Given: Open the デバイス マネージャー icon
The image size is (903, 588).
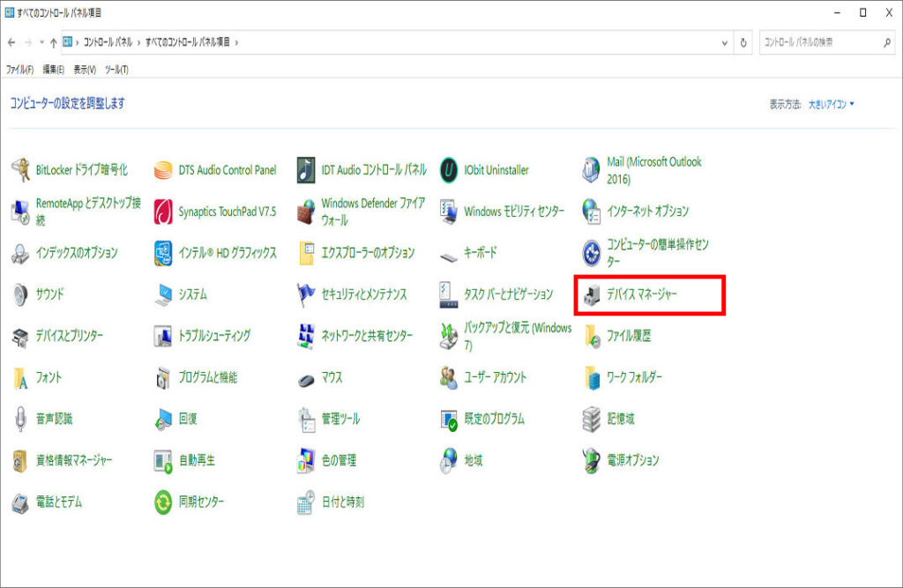Looking at the screenshot, I should [x=593, y=294].
